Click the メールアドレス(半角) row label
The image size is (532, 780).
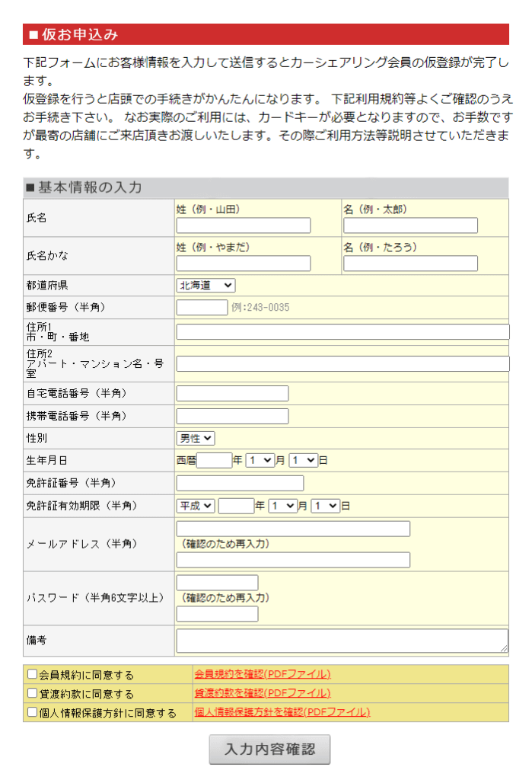tap(82, 544)
